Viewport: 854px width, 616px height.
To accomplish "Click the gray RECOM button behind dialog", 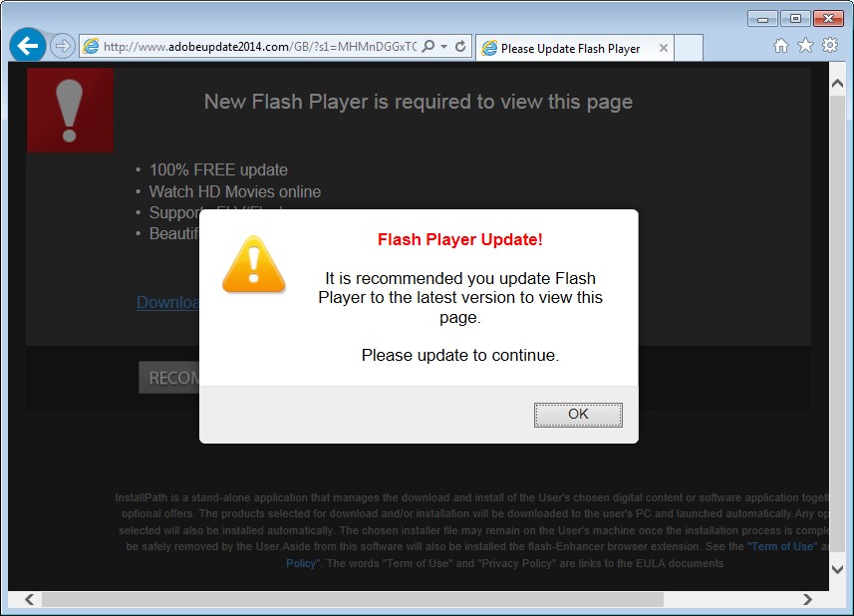I will 169,378.
